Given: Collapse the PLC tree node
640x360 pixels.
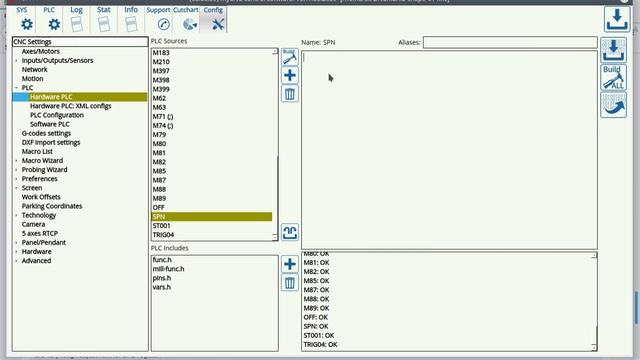Looking at the screenshot, I should (x=16, y=88).
